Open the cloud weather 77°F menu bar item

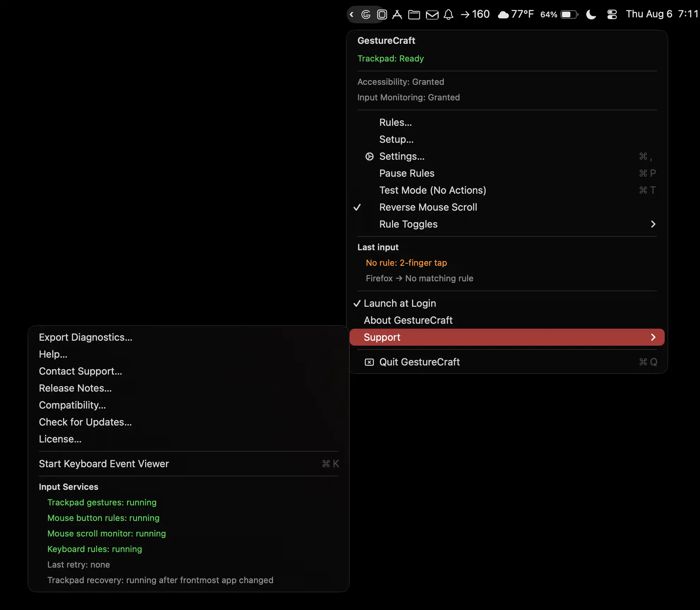coord(516,14)
